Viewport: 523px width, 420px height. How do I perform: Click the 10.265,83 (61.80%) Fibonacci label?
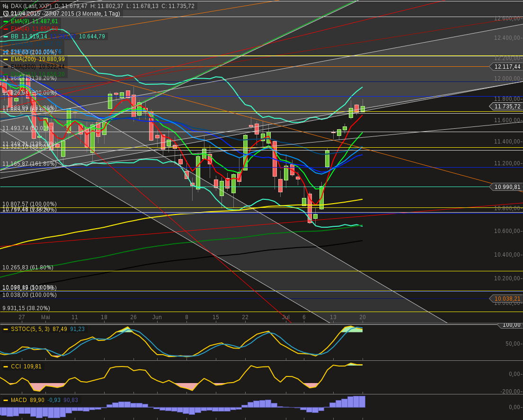tap(27, 268)
